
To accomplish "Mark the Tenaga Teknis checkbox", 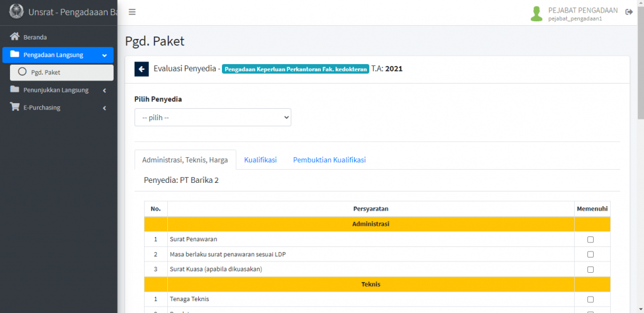I will point(590,300).
